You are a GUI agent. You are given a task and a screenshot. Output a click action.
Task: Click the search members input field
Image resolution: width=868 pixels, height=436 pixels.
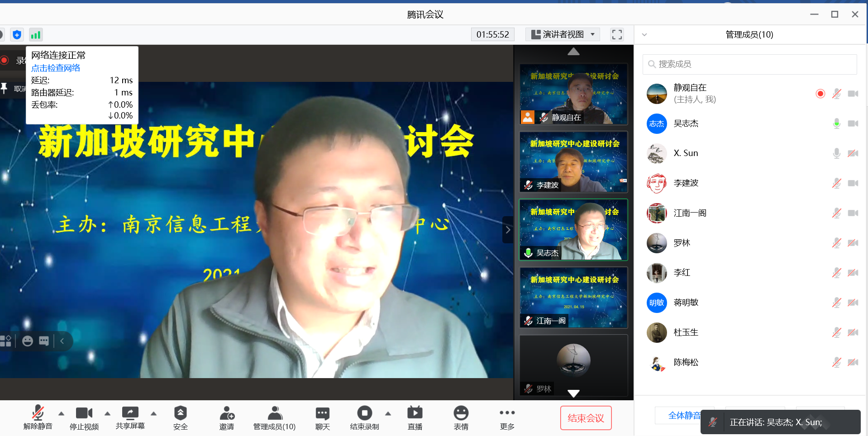click(x=749, y=64)
